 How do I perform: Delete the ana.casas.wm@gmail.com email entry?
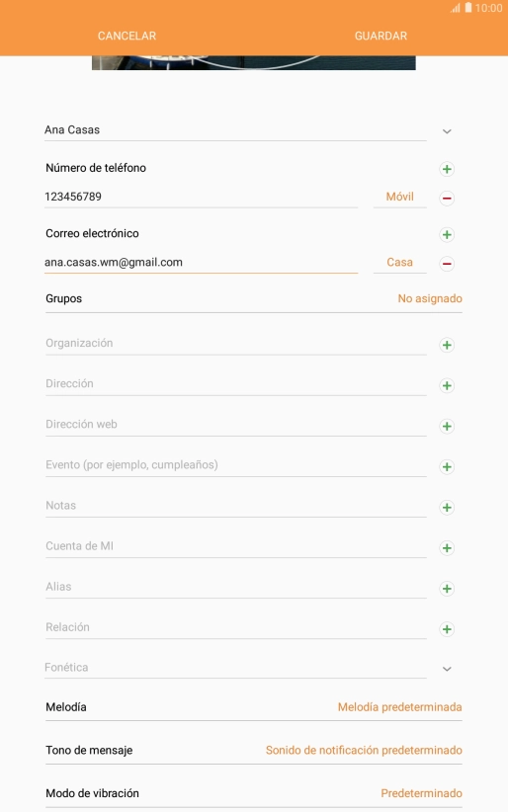coord(447,264)
